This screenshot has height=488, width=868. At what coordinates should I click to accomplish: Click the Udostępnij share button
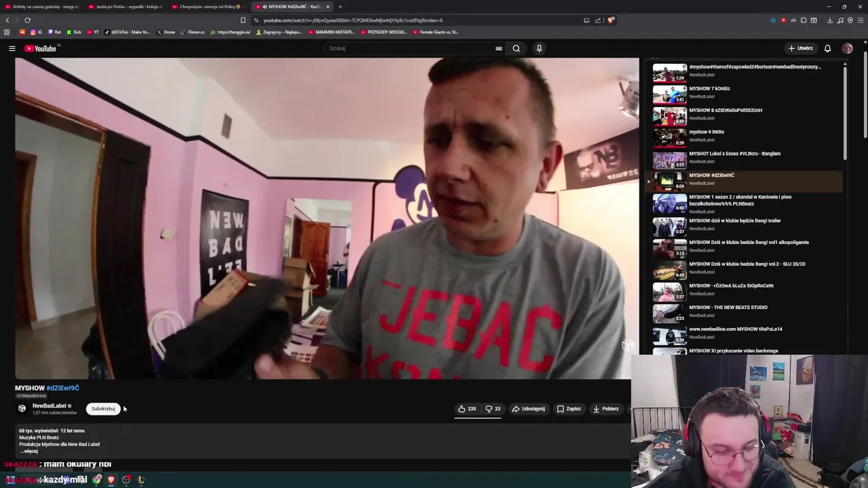528,409
